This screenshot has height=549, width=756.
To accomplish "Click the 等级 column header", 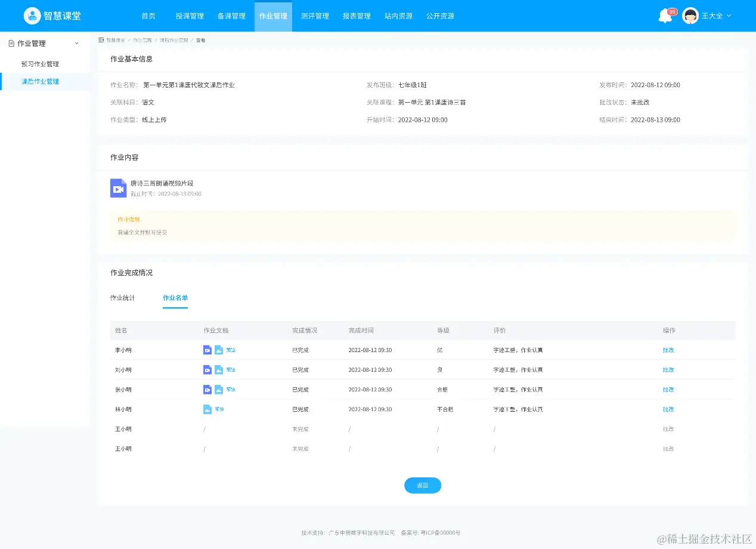I will 443,331.
